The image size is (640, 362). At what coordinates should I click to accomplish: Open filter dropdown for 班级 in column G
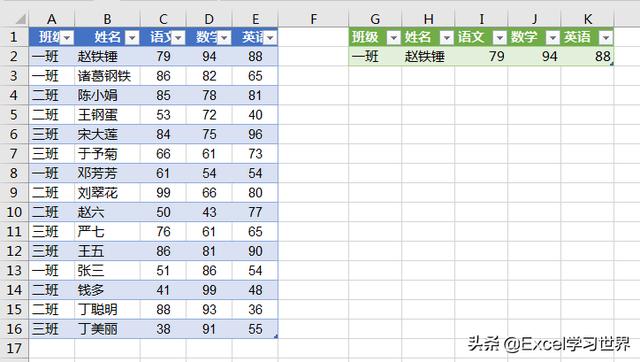pyautogui.click(x=394, y=38)
